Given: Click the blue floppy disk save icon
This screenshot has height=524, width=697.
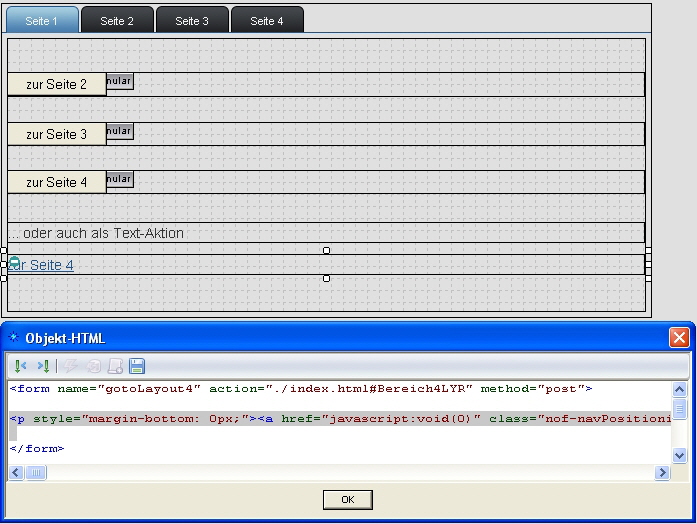Looking at the screenshot, I should coord(137,367).
